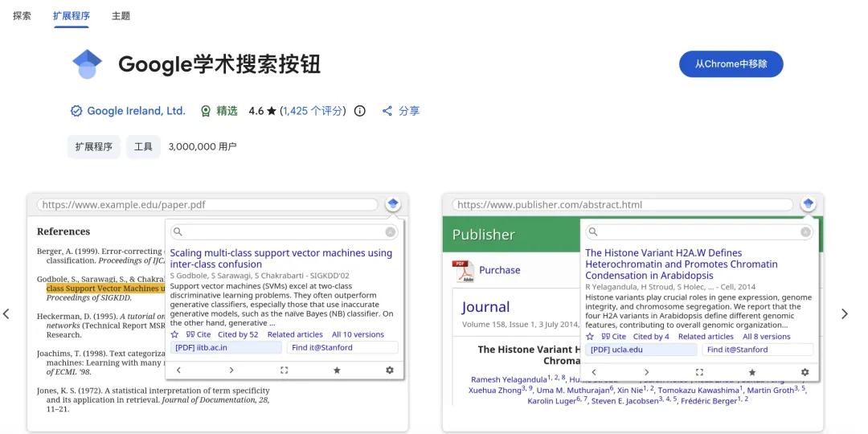Select the 扩展程序 category chip
The height and width of the screenshot is (434, 868).
point(93,147)
